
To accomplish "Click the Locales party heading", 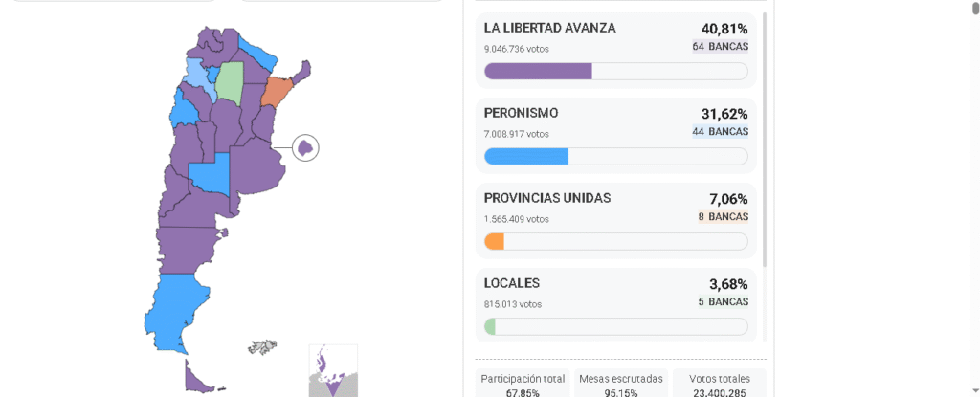I will pos(512,283).
